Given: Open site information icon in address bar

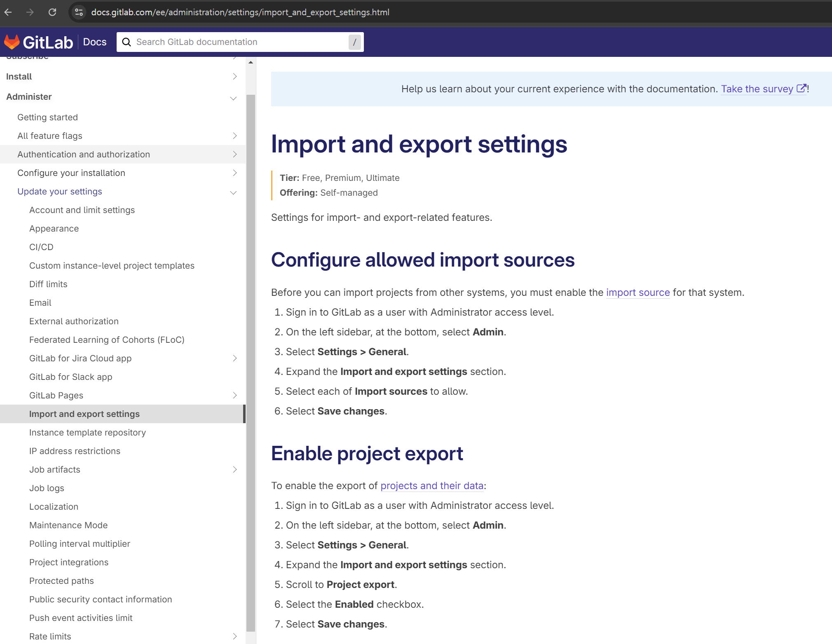Looking at the screenshot, I should pyautogui.click(x=79, y=12).
